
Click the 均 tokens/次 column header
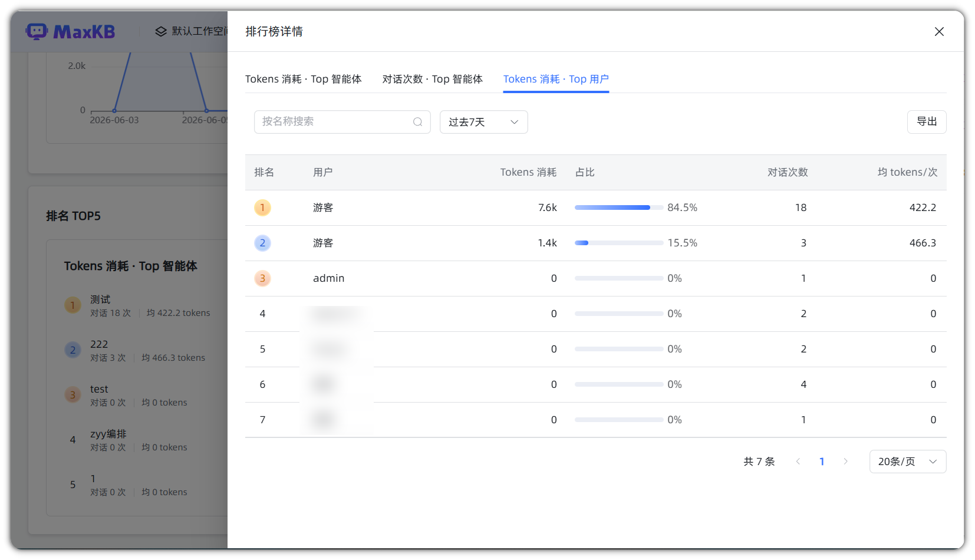(x=907, y=172)
